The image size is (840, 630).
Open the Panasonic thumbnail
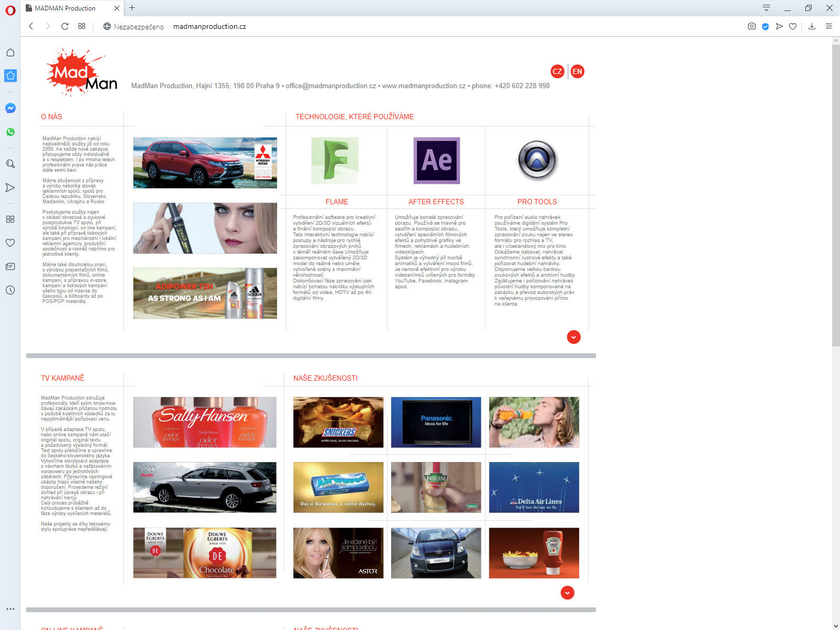pyautogui.click(x=436, y=422)
